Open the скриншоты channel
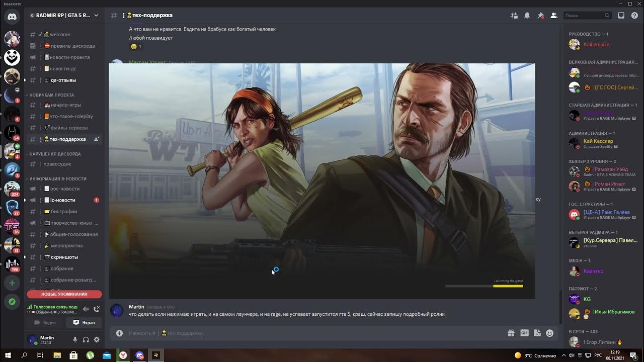Screen dimensions: 644x362 [x=65, y=257]
